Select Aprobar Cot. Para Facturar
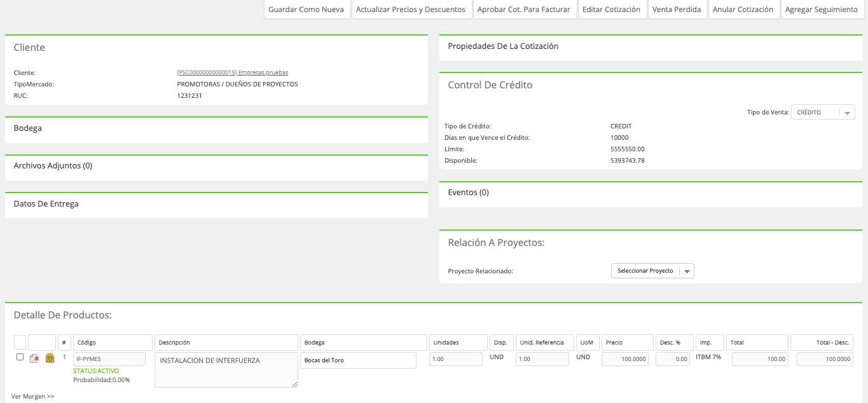 tap(525, 10)
